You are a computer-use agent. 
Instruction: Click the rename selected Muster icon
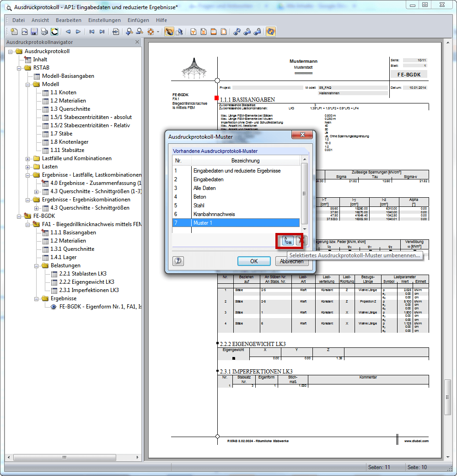pyautogui.click(x=287, y=241)
